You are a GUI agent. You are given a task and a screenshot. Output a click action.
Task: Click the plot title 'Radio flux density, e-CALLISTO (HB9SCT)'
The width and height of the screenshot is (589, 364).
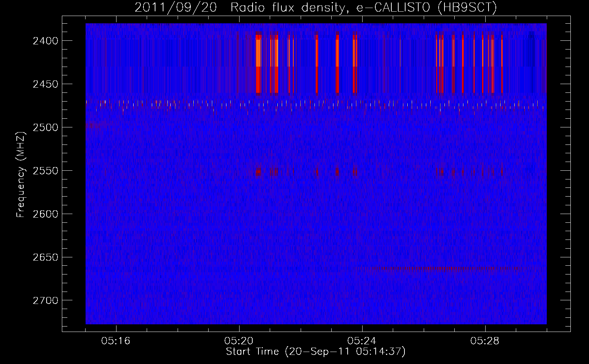pos(364,7)
